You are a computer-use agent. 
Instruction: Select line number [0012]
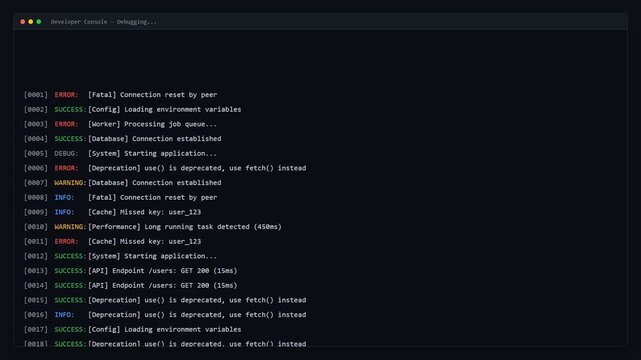tap(36, 256)
